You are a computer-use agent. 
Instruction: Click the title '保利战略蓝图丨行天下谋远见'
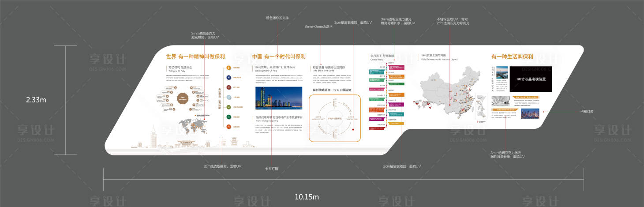[332, 90]
